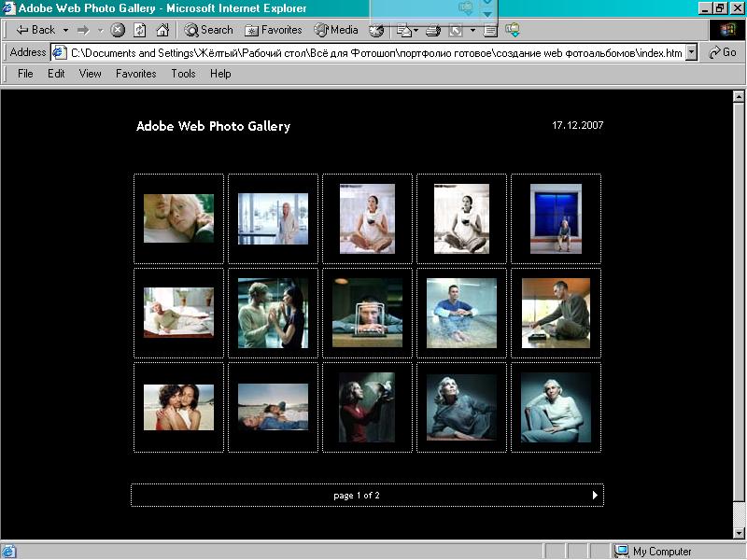This screenshot has height=560, width=747.
Task: Go to the Home page icon
Action: 162,30
